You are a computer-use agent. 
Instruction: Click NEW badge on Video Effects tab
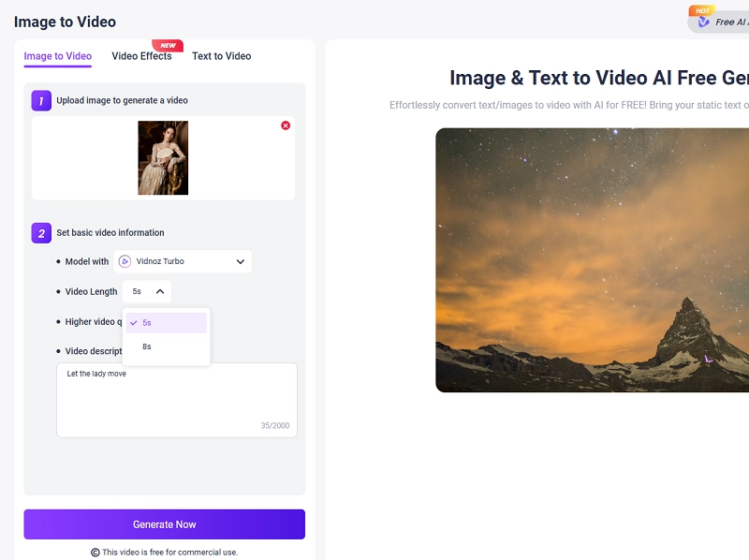pos(167,44)
